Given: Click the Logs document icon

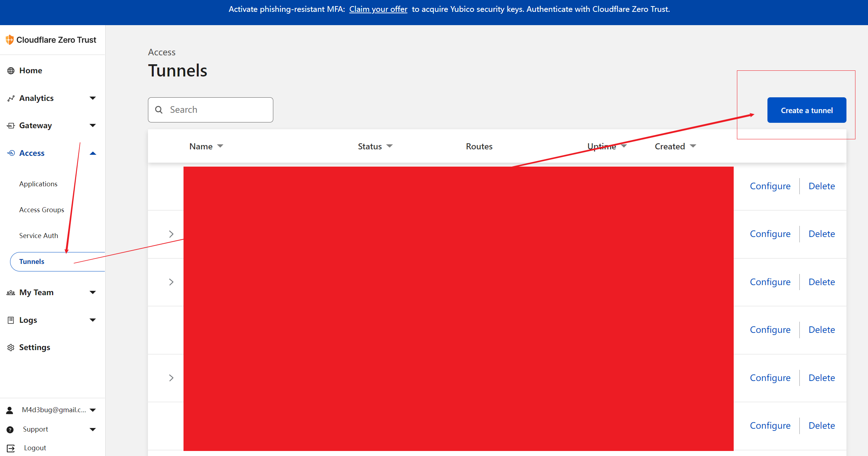Looking at the screenshot, I should tap(11, 320).
